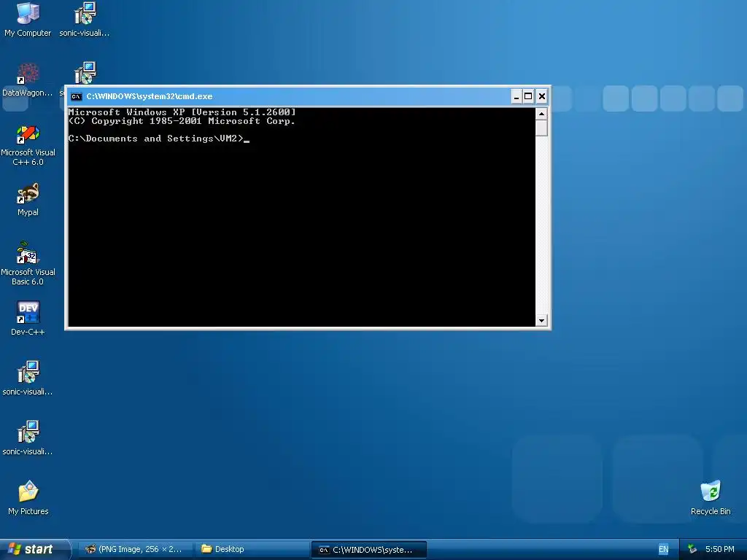
Task: Maximize the cmd.exe window
Action: (x=528, y=97)
